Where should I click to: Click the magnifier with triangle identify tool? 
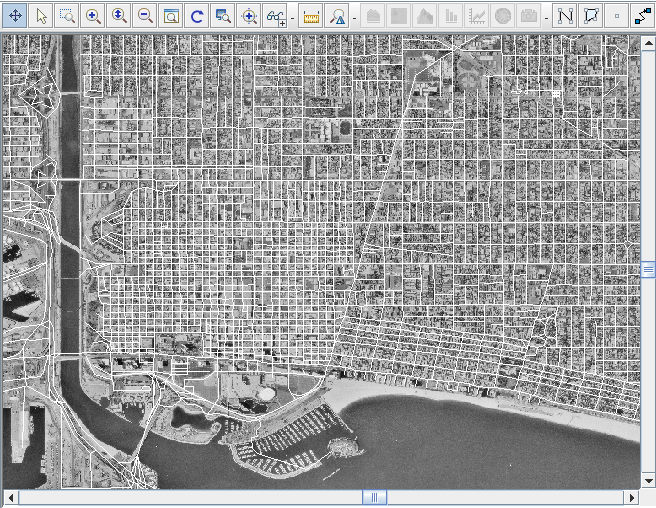point(337,16)
